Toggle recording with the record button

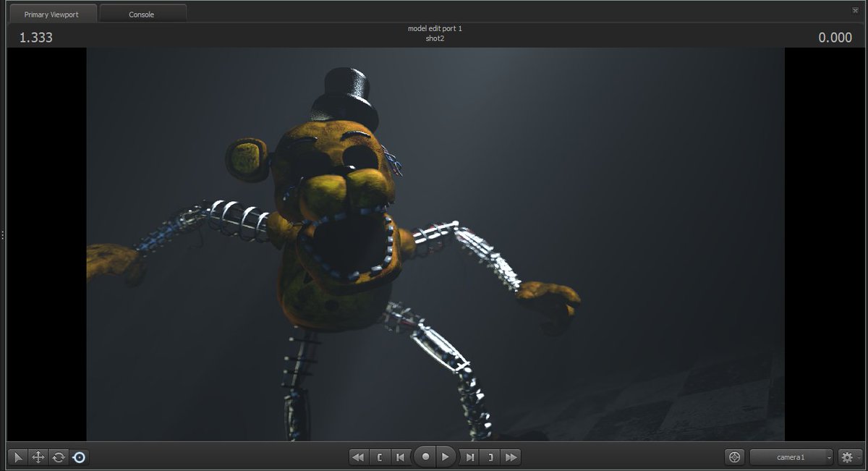coord(425,457)
